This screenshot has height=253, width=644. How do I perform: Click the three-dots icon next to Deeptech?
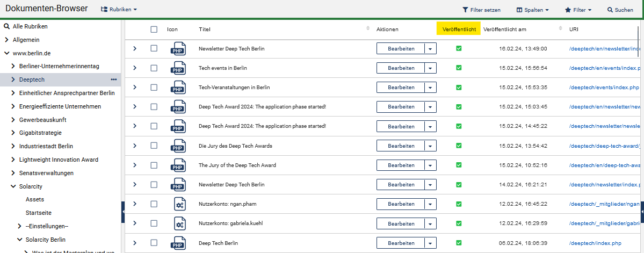113,79
